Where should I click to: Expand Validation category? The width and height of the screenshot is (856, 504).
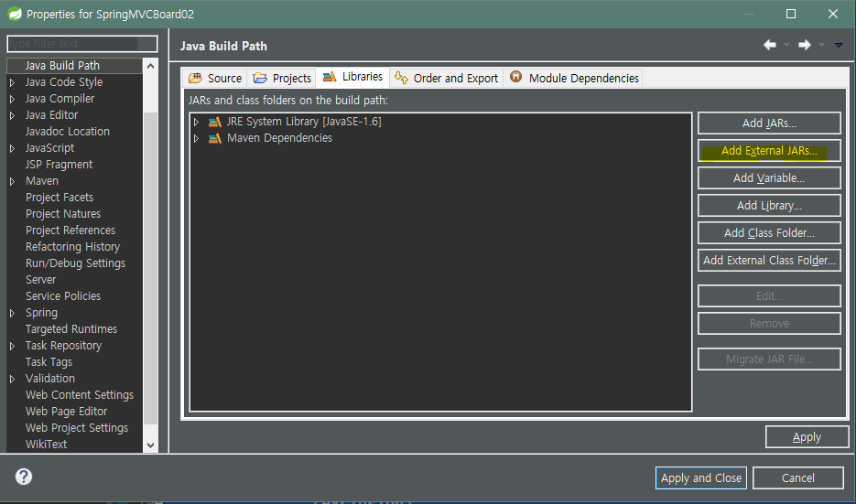[x=13, y=379]
